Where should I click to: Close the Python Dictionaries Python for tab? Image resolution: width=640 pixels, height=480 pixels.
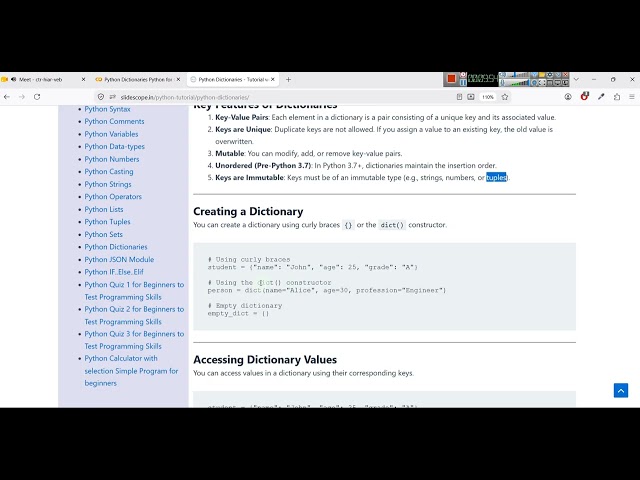coord(178,80)
